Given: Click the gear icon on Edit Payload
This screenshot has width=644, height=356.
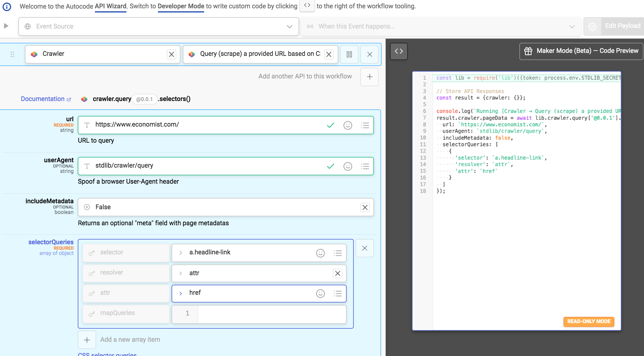Looking at the screenshot, I should [592, 26].
